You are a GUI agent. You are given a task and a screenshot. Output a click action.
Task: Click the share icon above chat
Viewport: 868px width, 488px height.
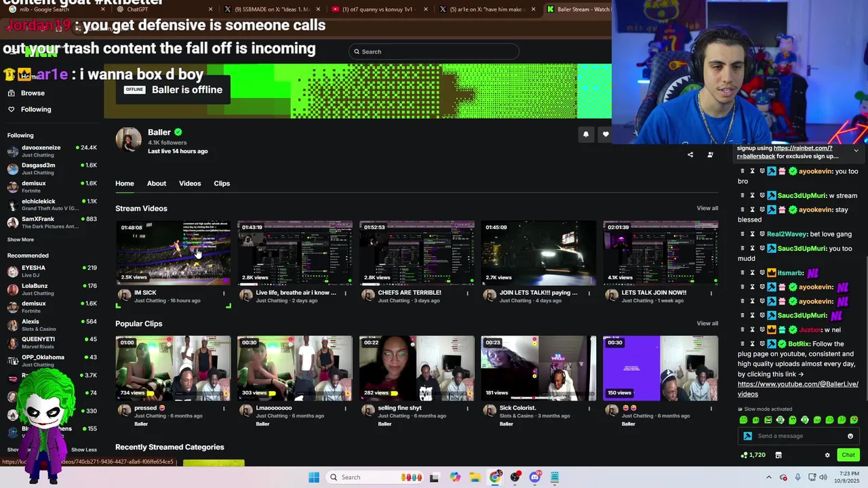[690, 155]
